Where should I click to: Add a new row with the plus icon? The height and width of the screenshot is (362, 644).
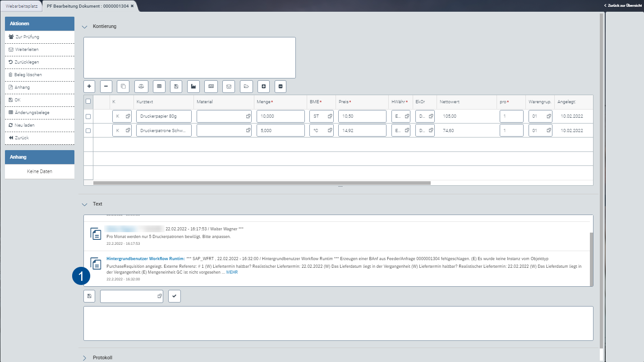click(89, 86)
